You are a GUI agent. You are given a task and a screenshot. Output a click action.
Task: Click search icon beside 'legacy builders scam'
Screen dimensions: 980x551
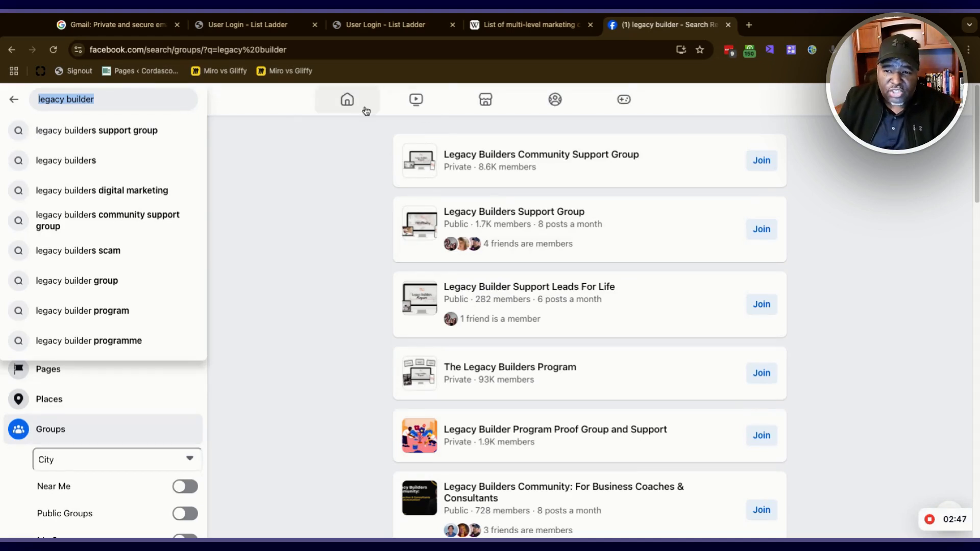coord(18,251)
